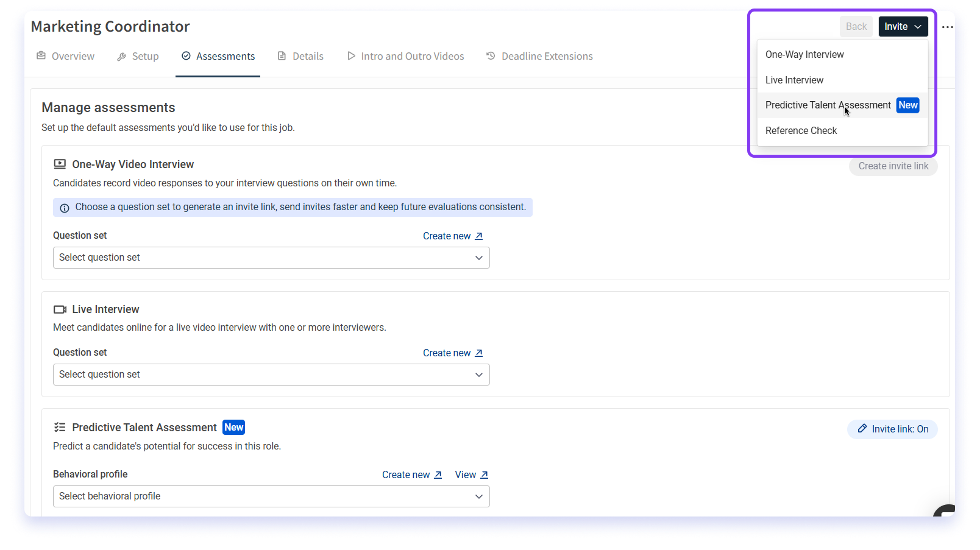The image size is (980, 550).
Task: Click the Marketing Coordinator job title
Action: click(110, 27)
